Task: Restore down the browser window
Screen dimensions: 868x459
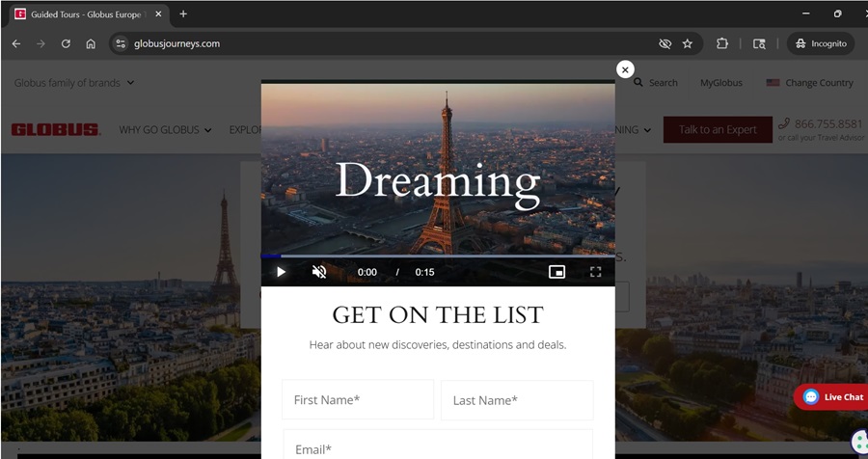Action: (837, 13)
